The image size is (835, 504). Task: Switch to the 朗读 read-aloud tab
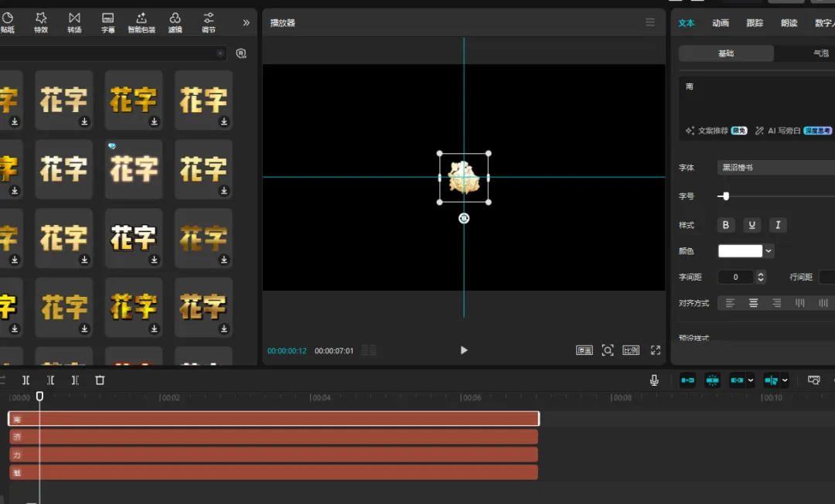[789, 23]
